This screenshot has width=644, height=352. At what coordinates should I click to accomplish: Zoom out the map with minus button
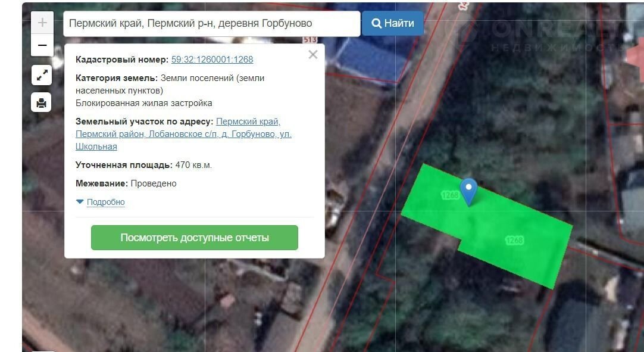pyautogui.click(x=42, y=45)
